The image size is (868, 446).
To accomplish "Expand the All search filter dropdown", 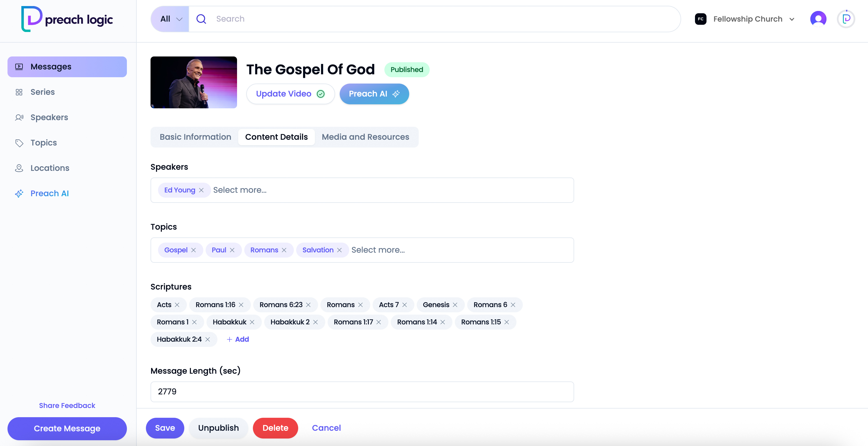I will (x=170, y=19).
